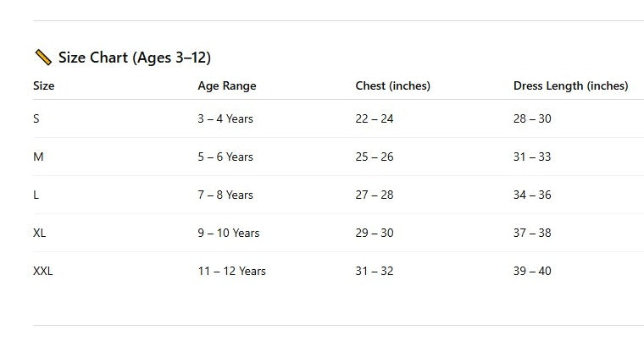Viewport: 644px width, 341px height.
Task: Select the Age Range column header
Action: click(226, 85)
